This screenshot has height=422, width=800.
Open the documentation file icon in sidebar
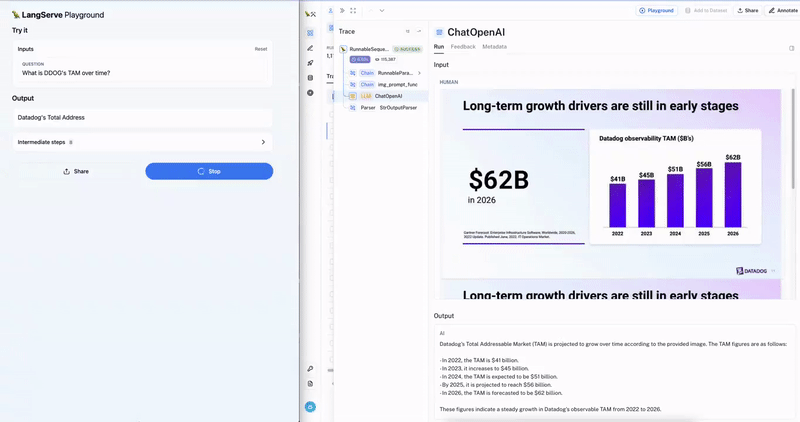click(x=310, y=384)
